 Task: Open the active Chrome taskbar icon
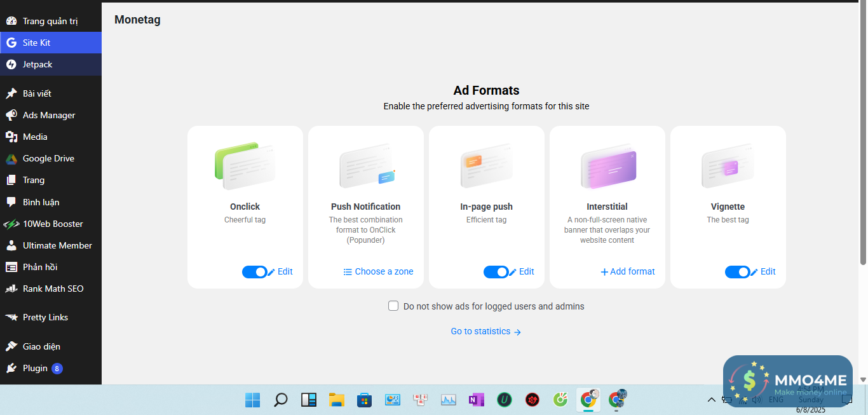(588, 400)
